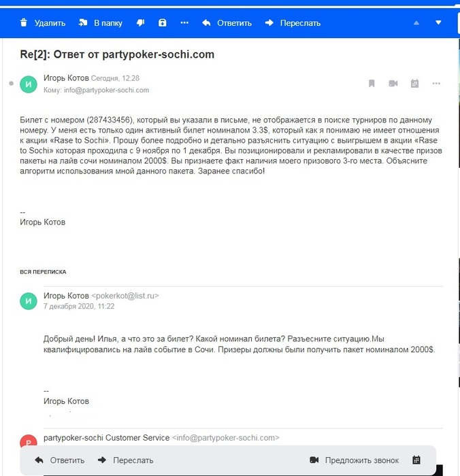The height and width of the screenshot is (476, 460).
Task: Delete the email with the trash icon
Action: click(43, 23)
